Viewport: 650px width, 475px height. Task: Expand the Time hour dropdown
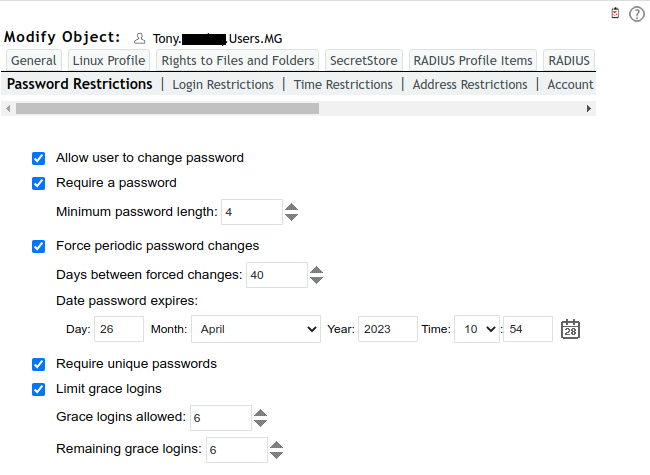tap(476, 329)
